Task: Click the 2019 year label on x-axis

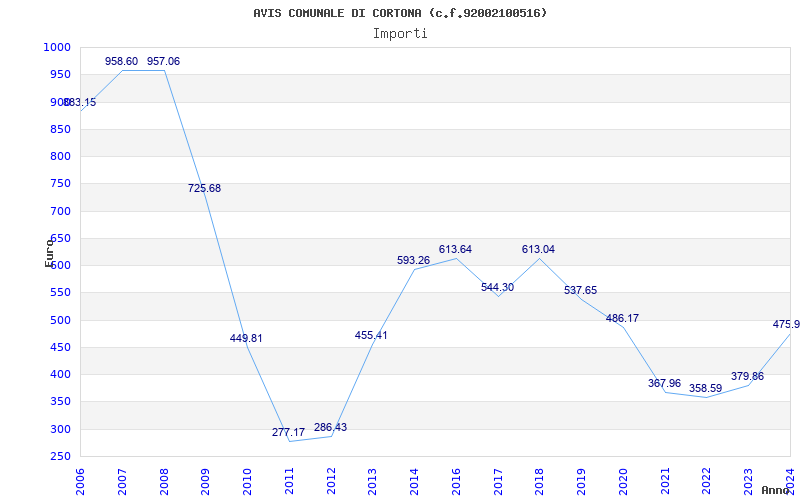Action: (582, 481)
